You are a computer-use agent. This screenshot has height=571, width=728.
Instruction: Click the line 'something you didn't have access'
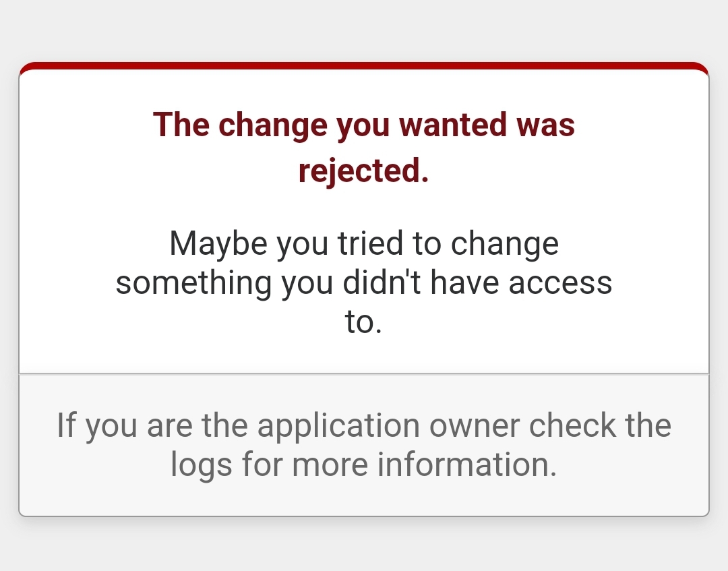(x=363, y=283)
